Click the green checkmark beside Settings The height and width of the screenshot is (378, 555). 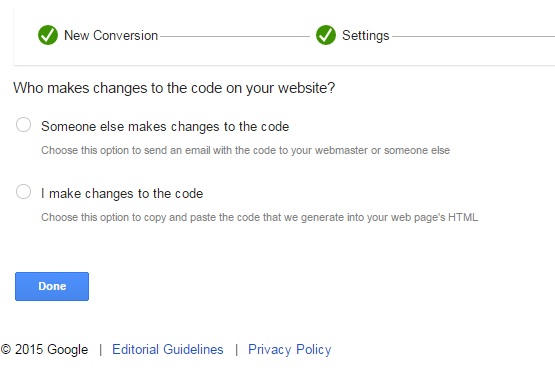coord(326,35)
